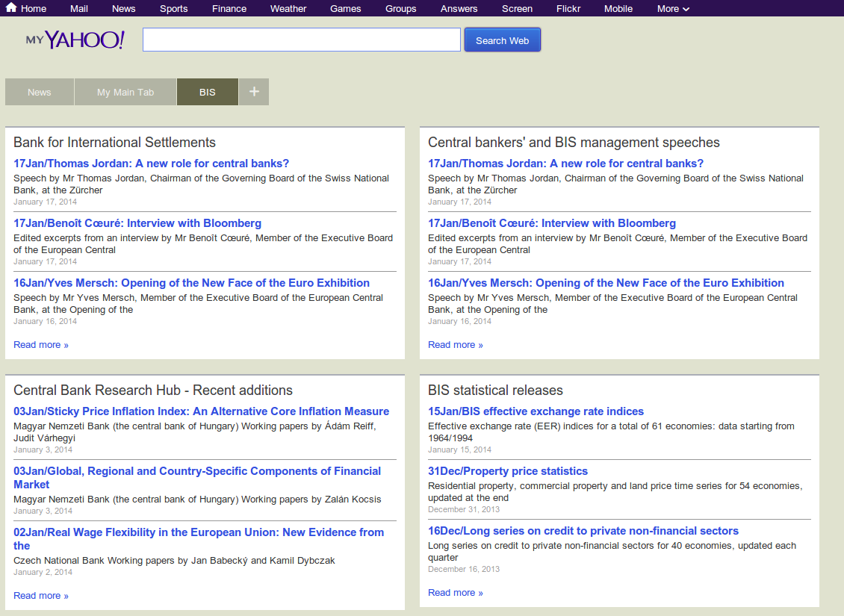Select the BIS tab

(208, 93)
